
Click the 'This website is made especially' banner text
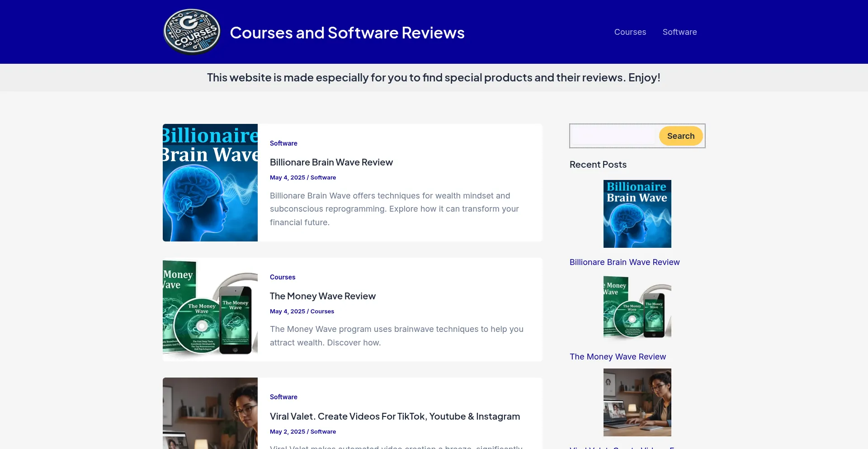tap(434, 77)
